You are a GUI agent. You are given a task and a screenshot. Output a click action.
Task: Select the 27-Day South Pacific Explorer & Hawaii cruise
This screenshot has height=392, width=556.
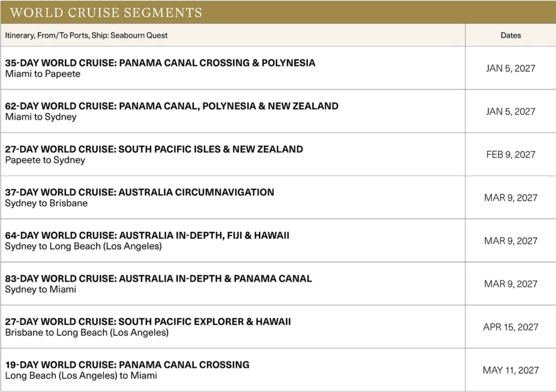click(148, 322)
